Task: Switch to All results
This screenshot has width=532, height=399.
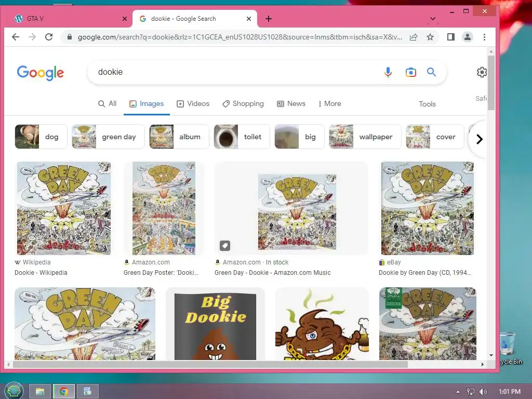Action: tap(107, 104)
